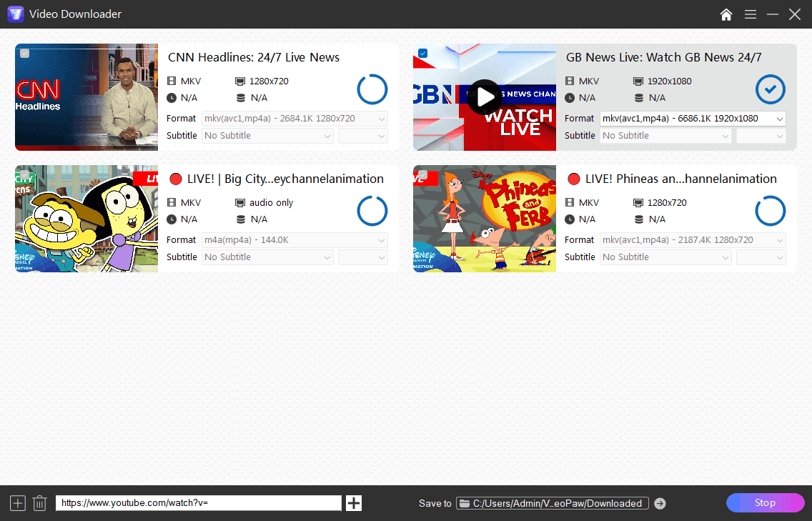Screen dimensions: 812x521
Task: Click the Save to label
Action: point(435,503)
